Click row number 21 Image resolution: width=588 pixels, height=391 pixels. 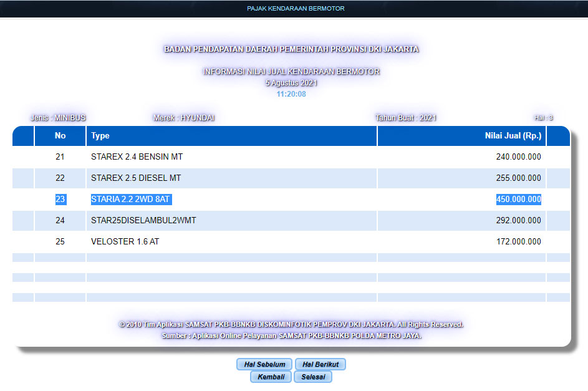click(x=60, y=157)
